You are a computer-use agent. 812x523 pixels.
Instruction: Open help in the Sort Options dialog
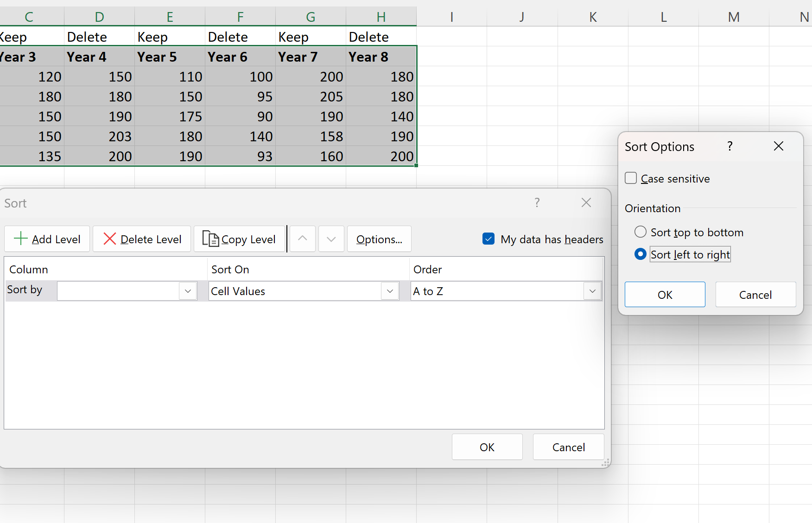pyautogui.click(x=730, y=146)
